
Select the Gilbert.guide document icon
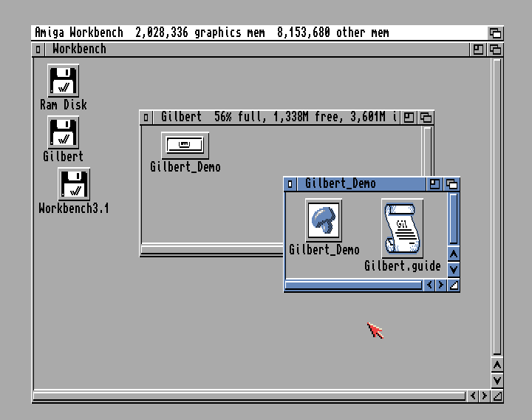click(403, 228)
